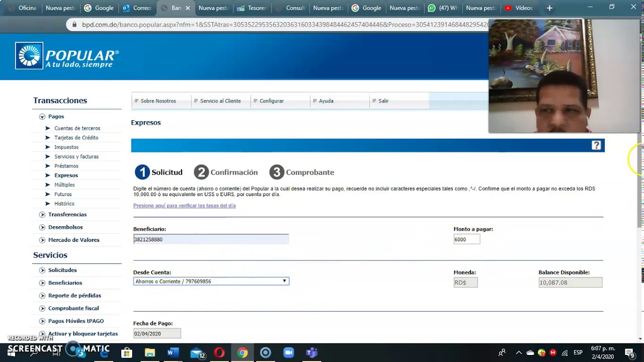
Task: Switch to the WhatsApp (47) tab
Action: 443,8
